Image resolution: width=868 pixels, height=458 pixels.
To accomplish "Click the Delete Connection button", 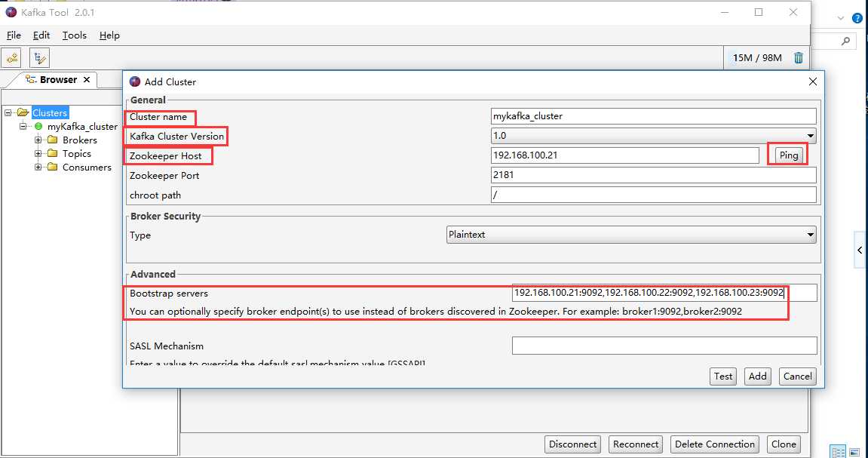I will (714, 444).
